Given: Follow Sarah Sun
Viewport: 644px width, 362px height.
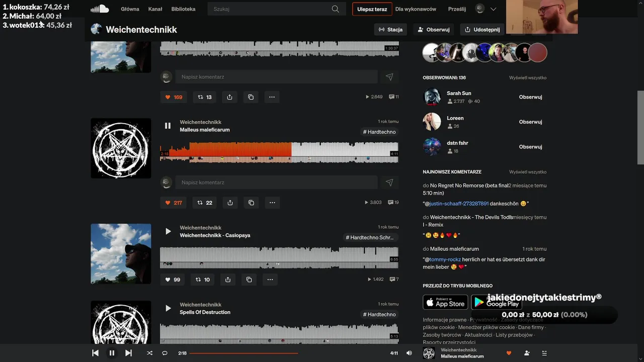Looking at the screenshot, I should click(x=530, y=97).
